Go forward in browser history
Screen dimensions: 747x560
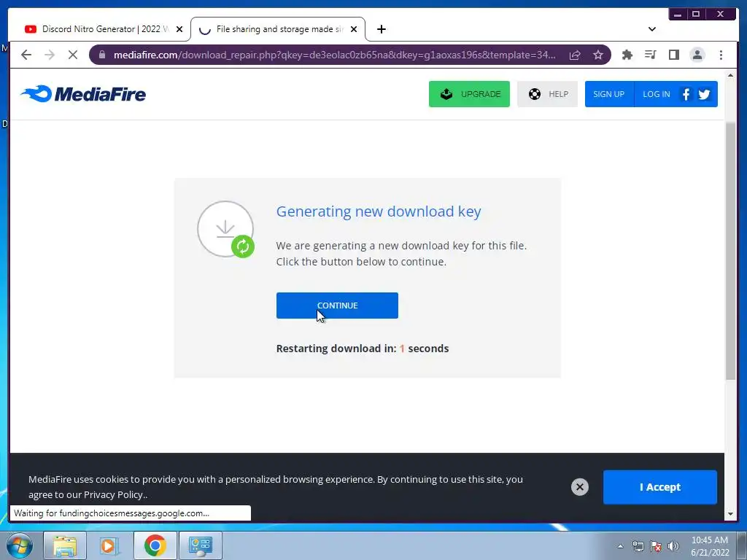50,55
